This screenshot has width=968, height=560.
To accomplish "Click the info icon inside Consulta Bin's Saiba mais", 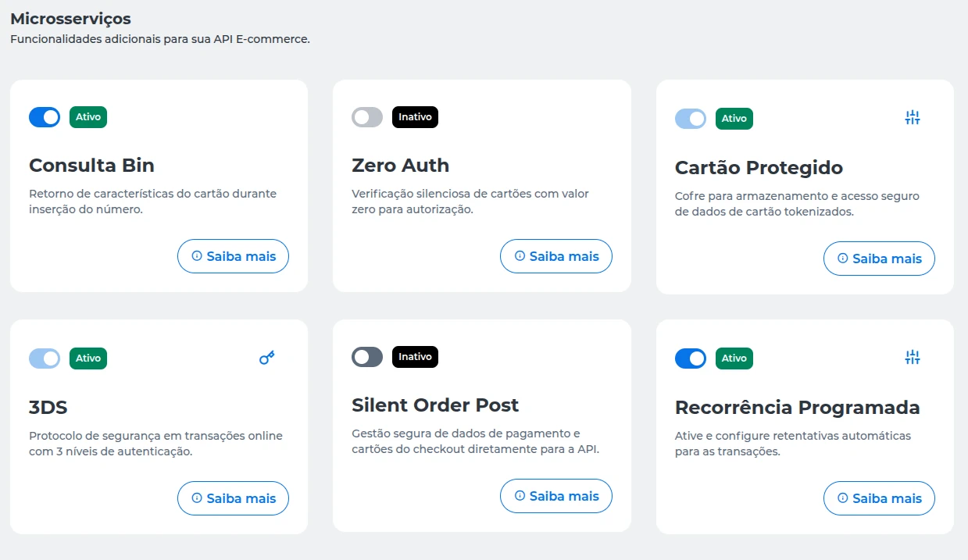I will pyautogui.click(x=196, y=255).
